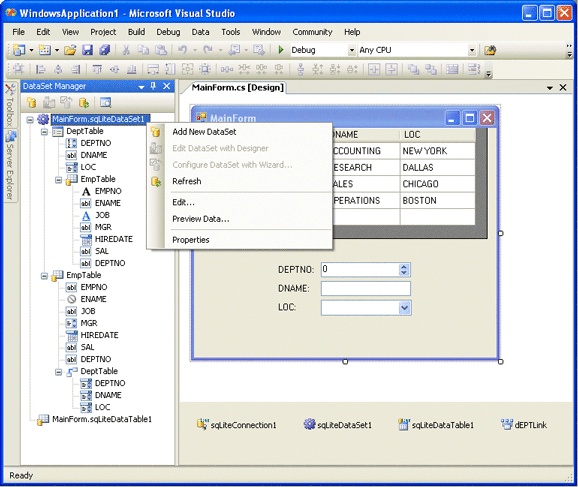Screen dimensions: 578x487
Task: Select the sqLiteDataSet1 component in the tray
Action: 338,425
